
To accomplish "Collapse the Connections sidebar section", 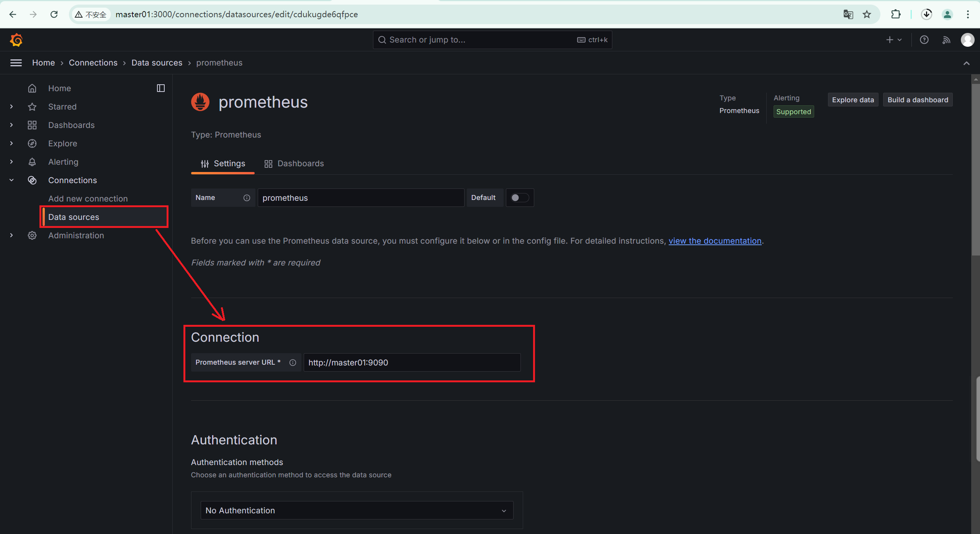I will tap(11, 180).
